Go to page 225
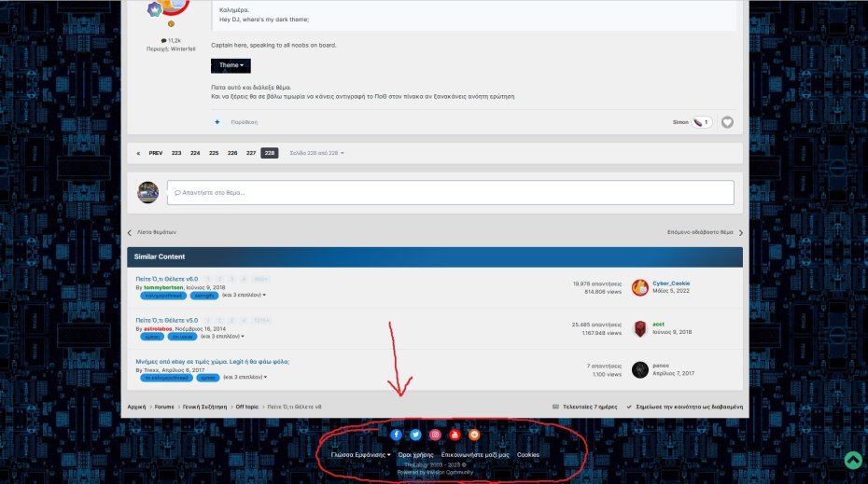The height and width of the screenshot is (484, 868). pyautogui.click(x=214, y=153)
